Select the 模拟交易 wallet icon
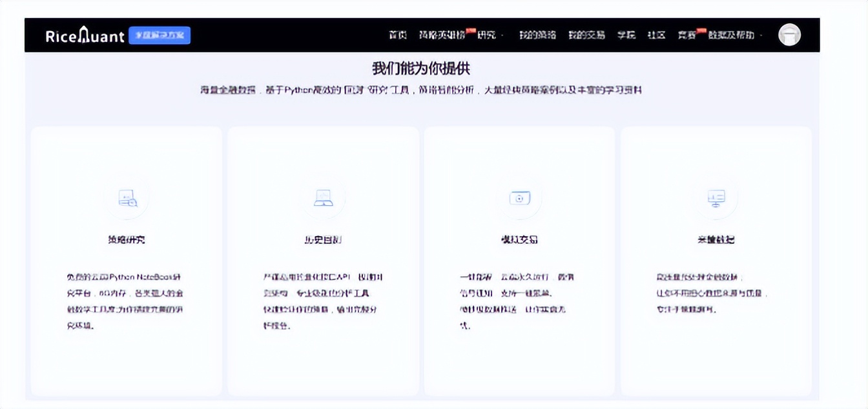The image size is (868, 409). click(x=521, y=198)
